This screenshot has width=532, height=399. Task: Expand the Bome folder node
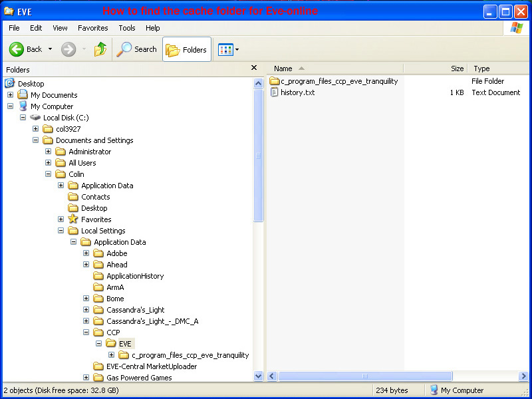[x=86, y=298]
